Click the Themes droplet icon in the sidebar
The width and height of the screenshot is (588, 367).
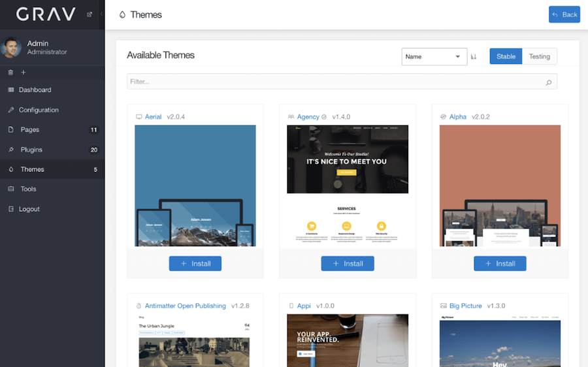point(11,169)
